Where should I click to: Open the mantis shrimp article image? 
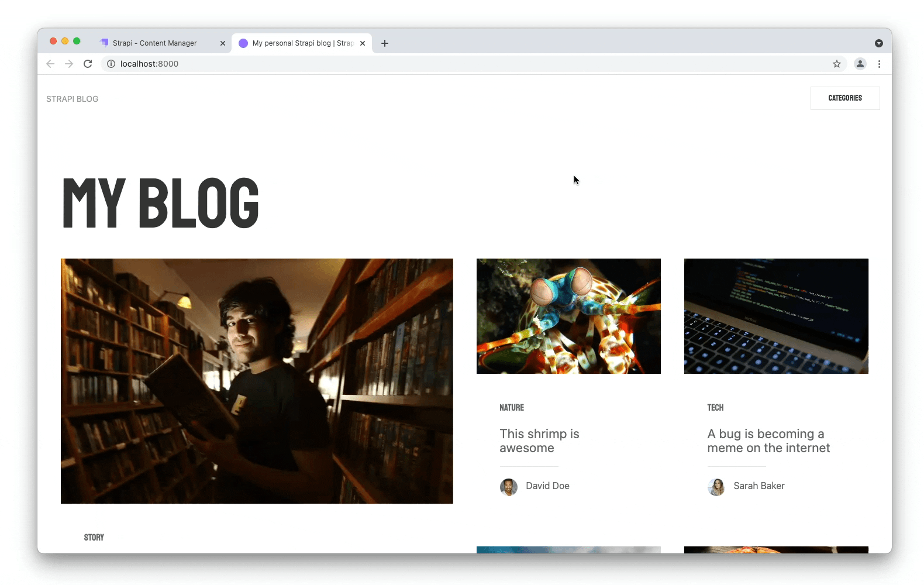(x=568, y=316)
